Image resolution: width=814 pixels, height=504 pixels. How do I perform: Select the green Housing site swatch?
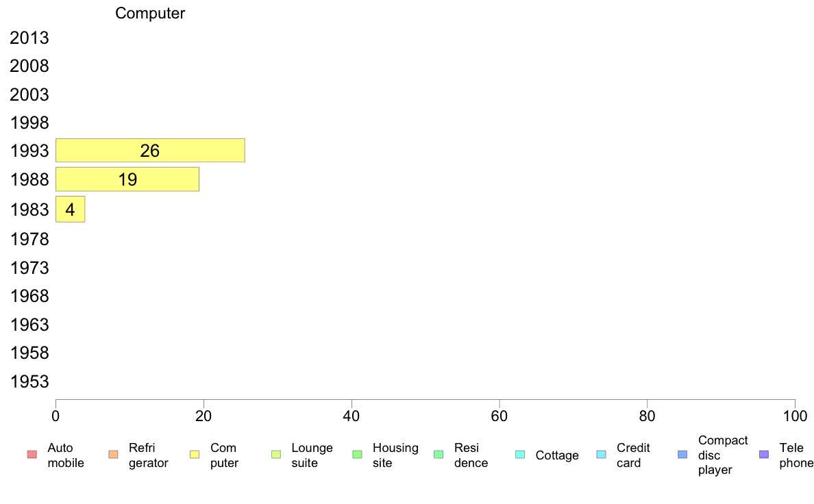[x=357, y=455]
